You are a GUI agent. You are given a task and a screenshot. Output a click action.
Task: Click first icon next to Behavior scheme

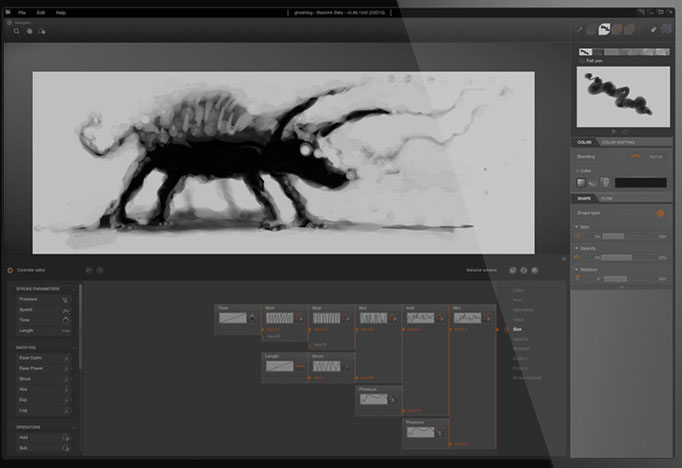tap(513, 271)
